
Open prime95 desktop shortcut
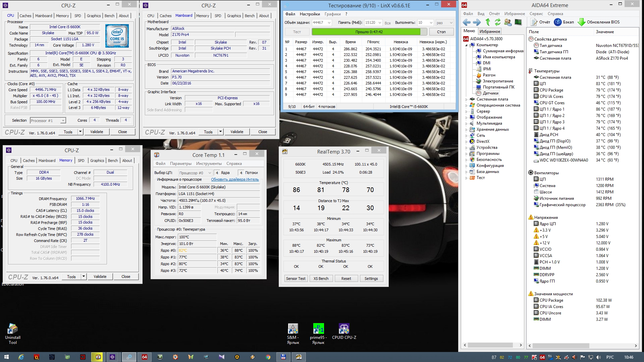point(318,329)
